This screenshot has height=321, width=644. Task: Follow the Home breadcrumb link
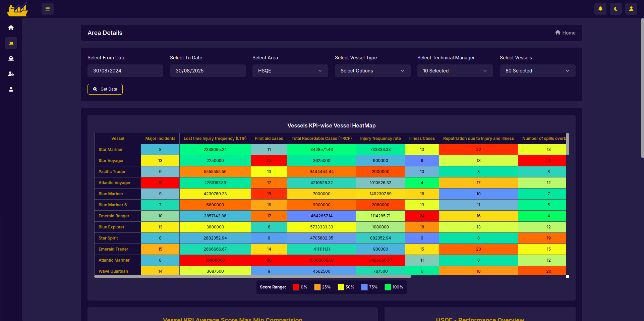tap(565, 33)
